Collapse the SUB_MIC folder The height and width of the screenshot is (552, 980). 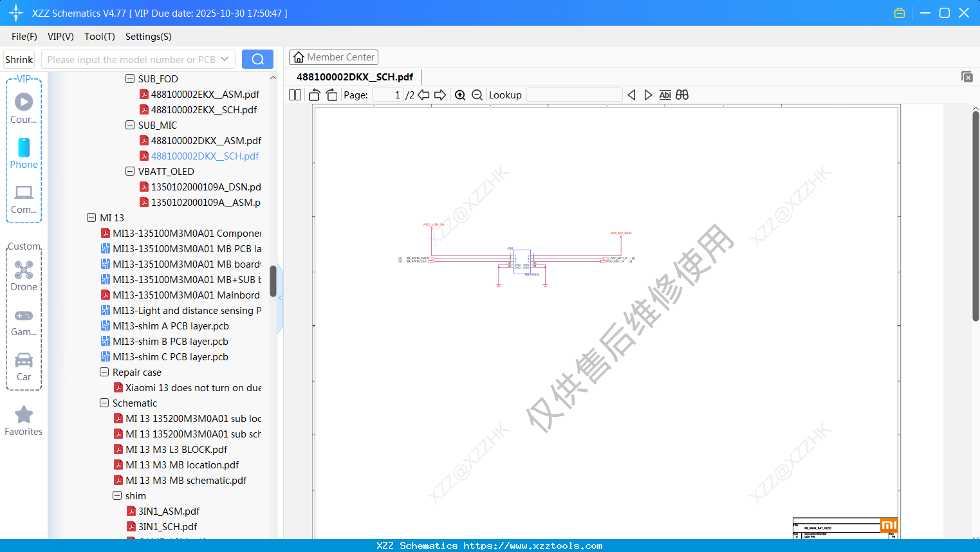130,125
